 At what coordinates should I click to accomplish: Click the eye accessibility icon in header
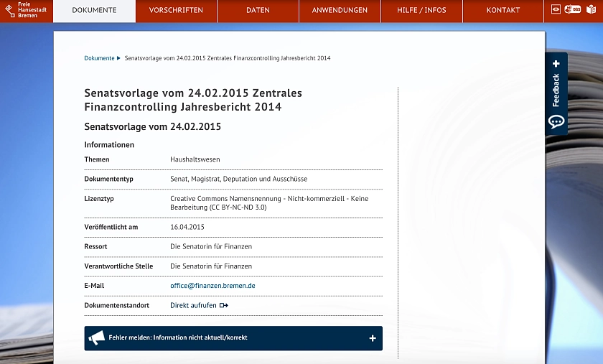tap(556, 10)
